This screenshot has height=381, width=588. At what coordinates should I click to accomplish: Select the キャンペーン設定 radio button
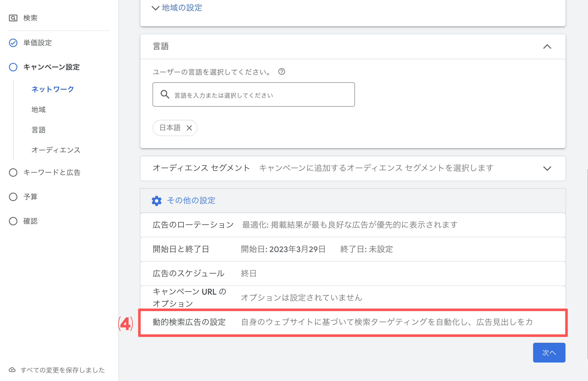[13, 67]
